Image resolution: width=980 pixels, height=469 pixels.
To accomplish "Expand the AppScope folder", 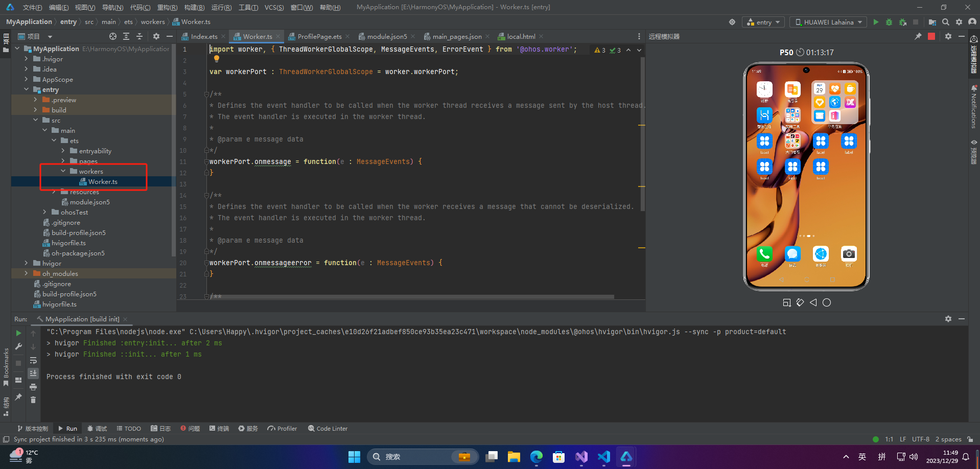I will tap(26, 79).
